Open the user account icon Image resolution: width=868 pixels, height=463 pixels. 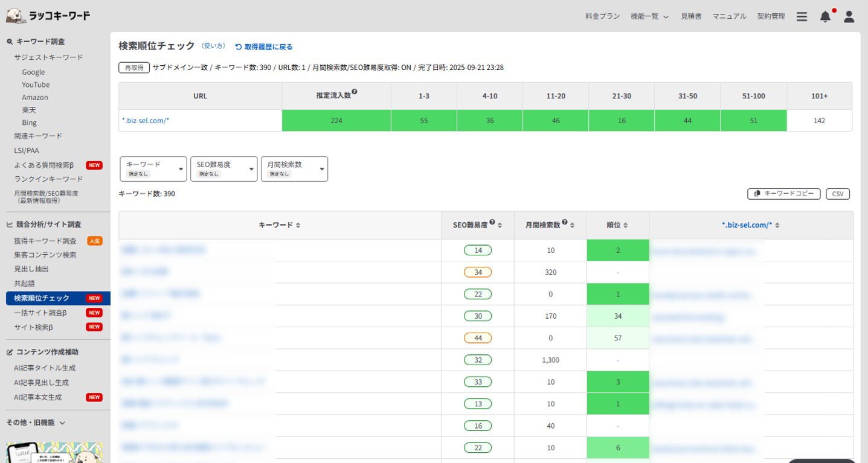pos(849,17)
